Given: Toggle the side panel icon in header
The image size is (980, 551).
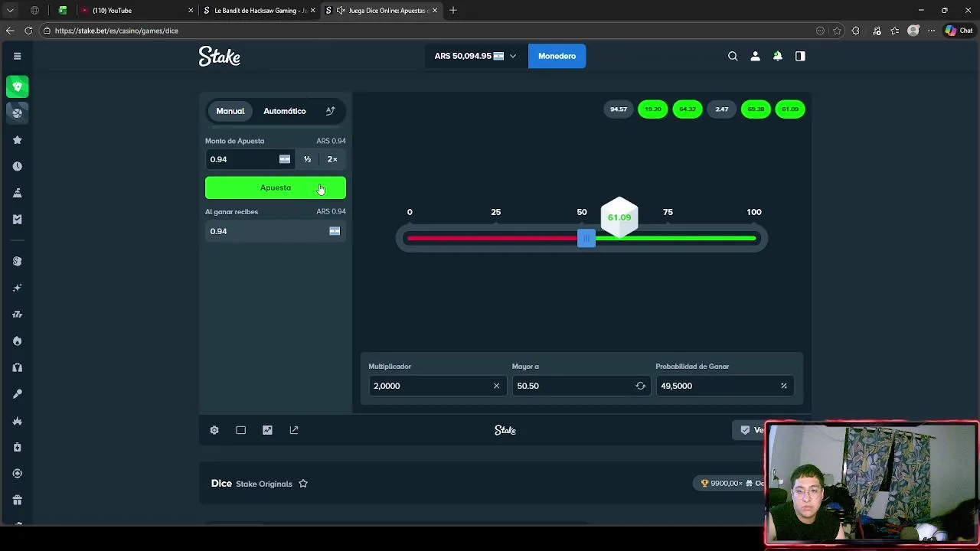Looking at the screenshot, I should click(x=800, y=56).
